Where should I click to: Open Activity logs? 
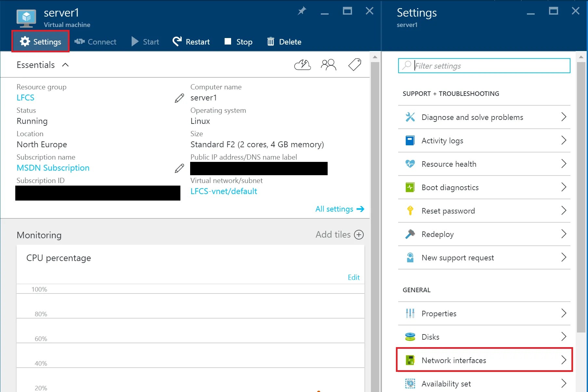tap(484, 140)
